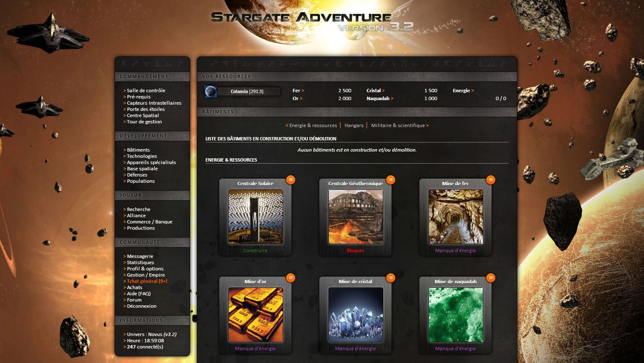This screenshot has width=644, height=363.
Task: Click the Cristal resource link
Action: coord(375,91)
